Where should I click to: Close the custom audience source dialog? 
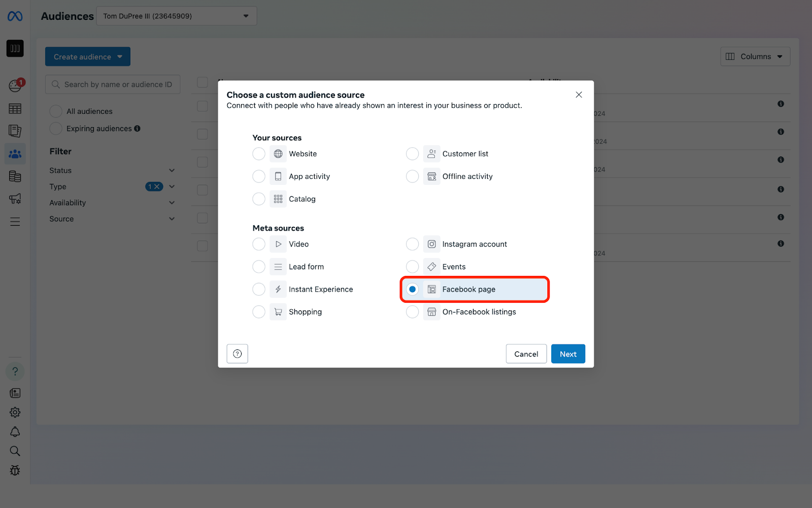point(579,94)
